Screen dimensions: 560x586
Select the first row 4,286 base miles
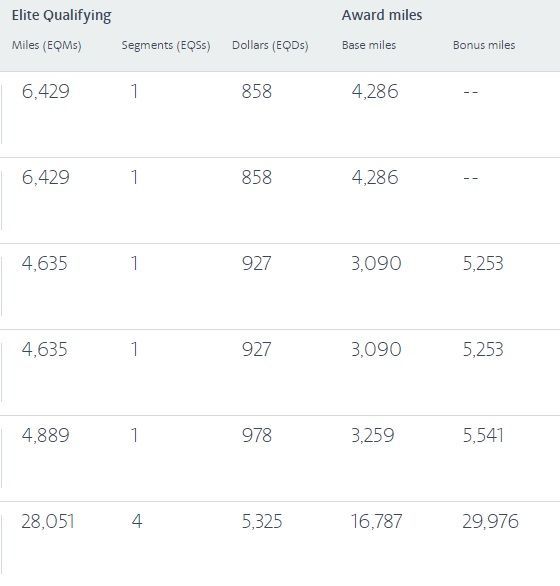tap(375, 92)
